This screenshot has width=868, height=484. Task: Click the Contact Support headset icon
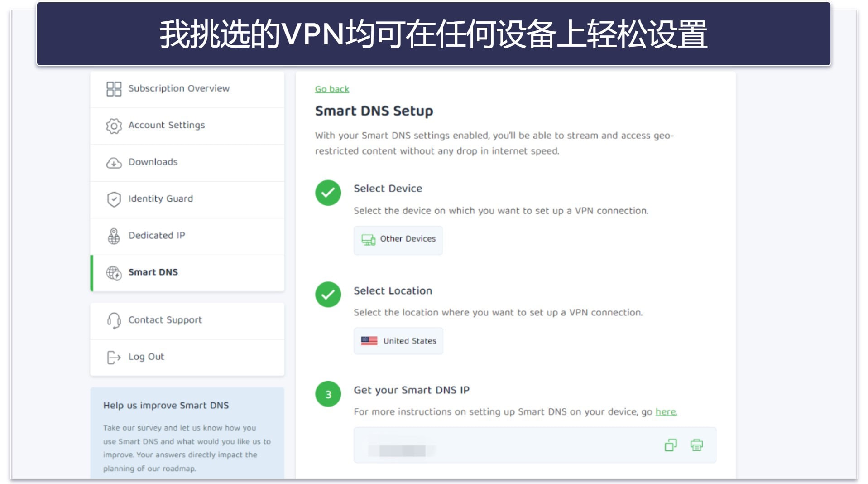point(114,320)
